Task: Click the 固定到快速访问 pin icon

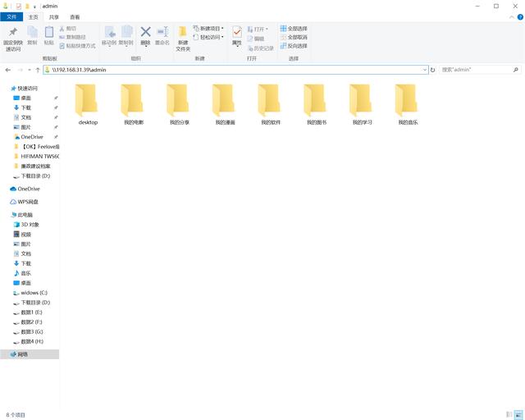Action: (x=13, y=34)
